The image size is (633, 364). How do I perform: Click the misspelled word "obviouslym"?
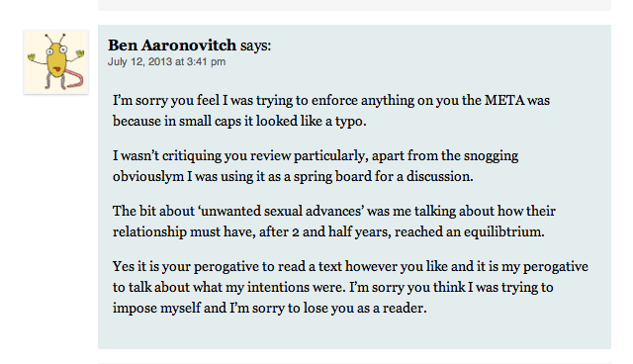(x=148, y=177)
